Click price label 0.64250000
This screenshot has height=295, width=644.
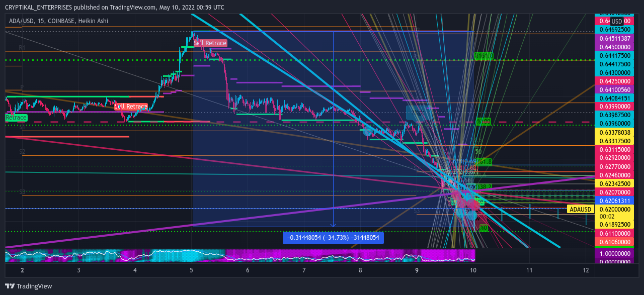[x=615, y=81]
